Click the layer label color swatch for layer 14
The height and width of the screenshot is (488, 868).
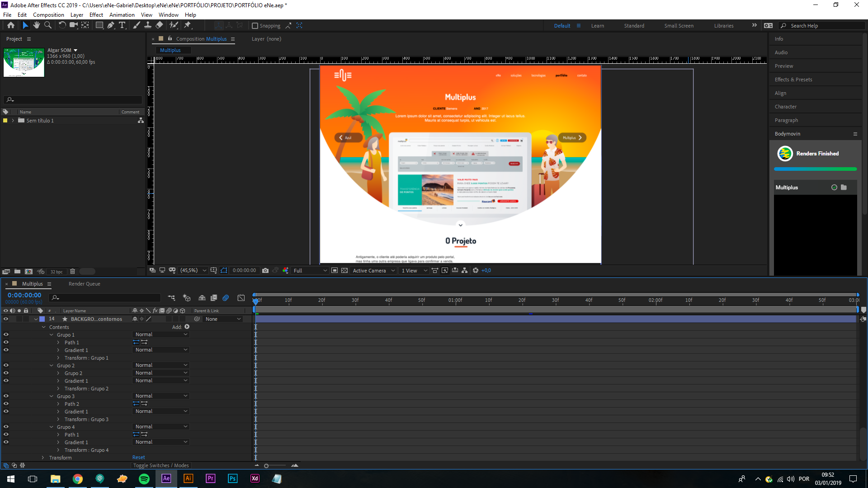click(x=42, y=319)
